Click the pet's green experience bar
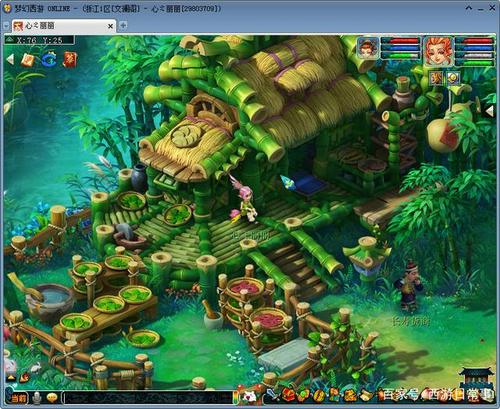Screen dimensions: 500x409 400,55
